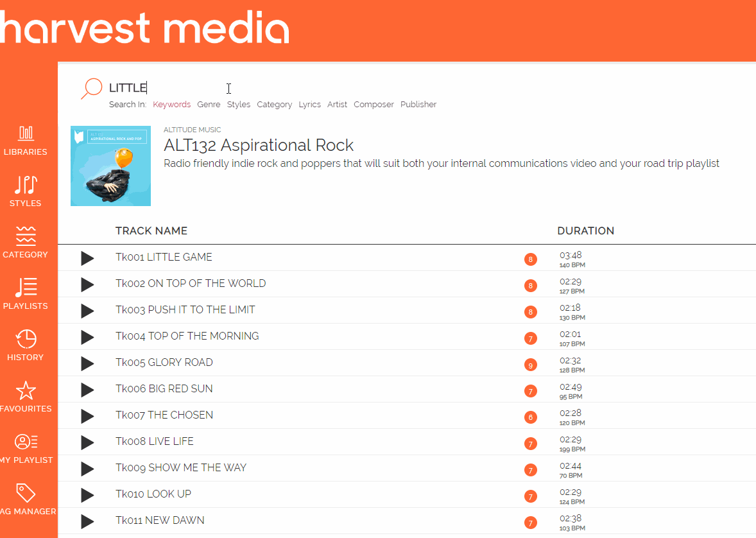This screenshot has width=756, height=538.
Task: Switch search filter to Composer
Action: click(374, 104)
